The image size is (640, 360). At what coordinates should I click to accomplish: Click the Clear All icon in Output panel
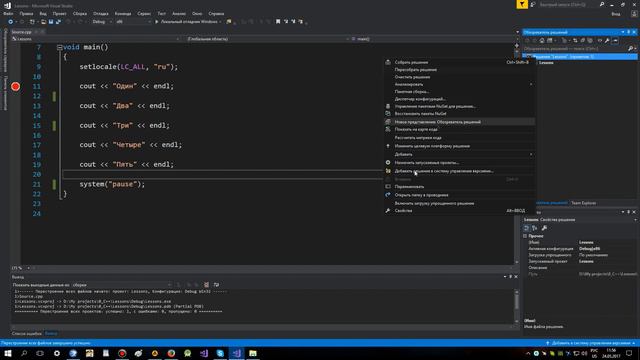[x=207, y=284]
